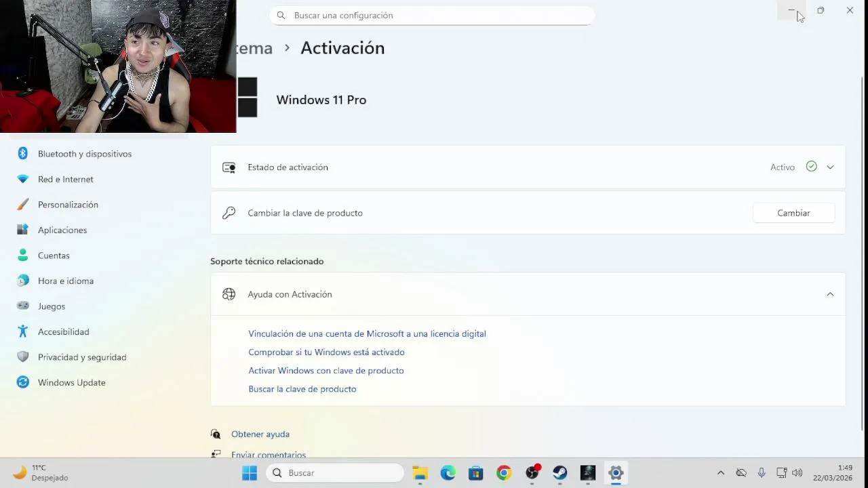Launch Microsoft Edge from taskbar

coord(448,473)
